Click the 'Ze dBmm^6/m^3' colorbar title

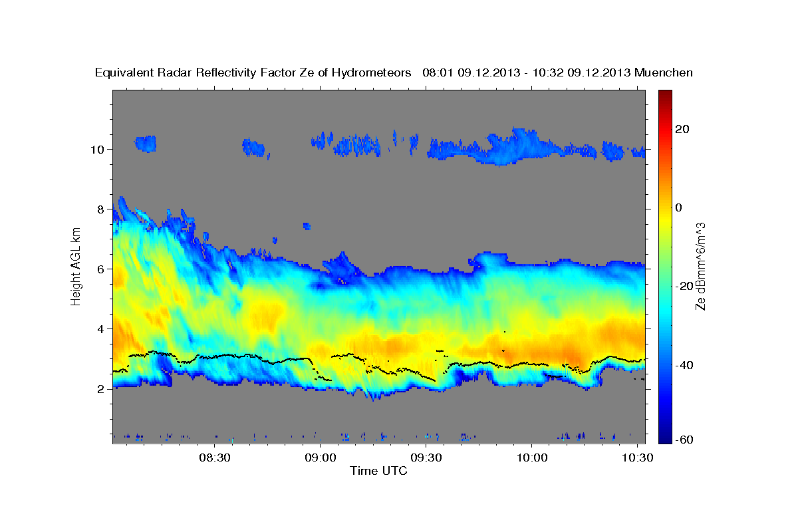(x=700, y=266)
